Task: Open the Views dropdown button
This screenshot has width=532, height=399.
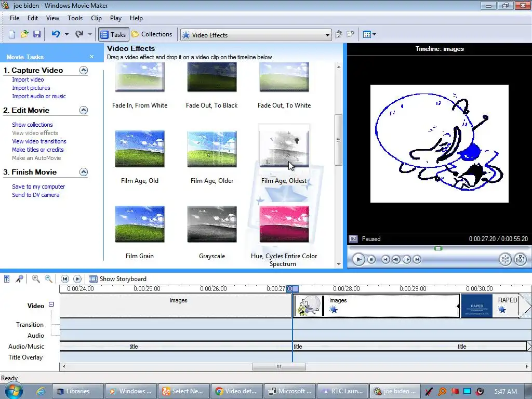Action: (x=369, y=34)
